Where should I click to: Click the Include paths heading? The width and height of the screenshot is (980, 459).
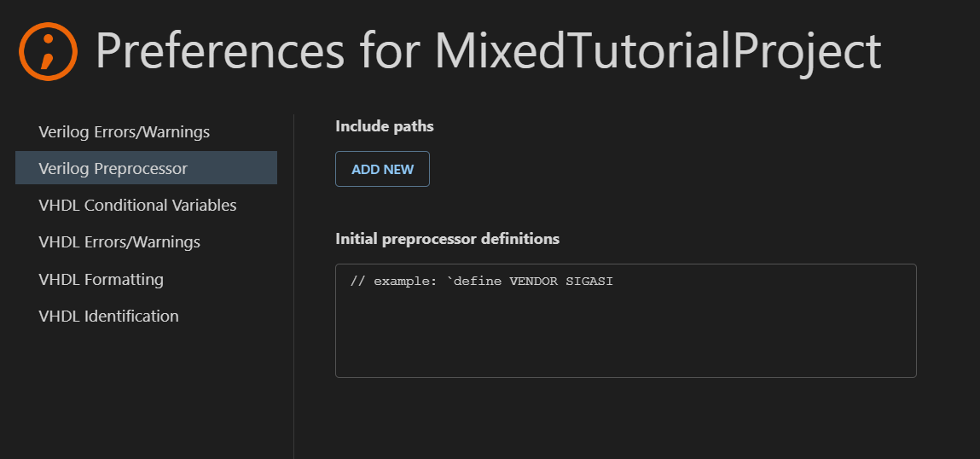(x=384, y=126)
